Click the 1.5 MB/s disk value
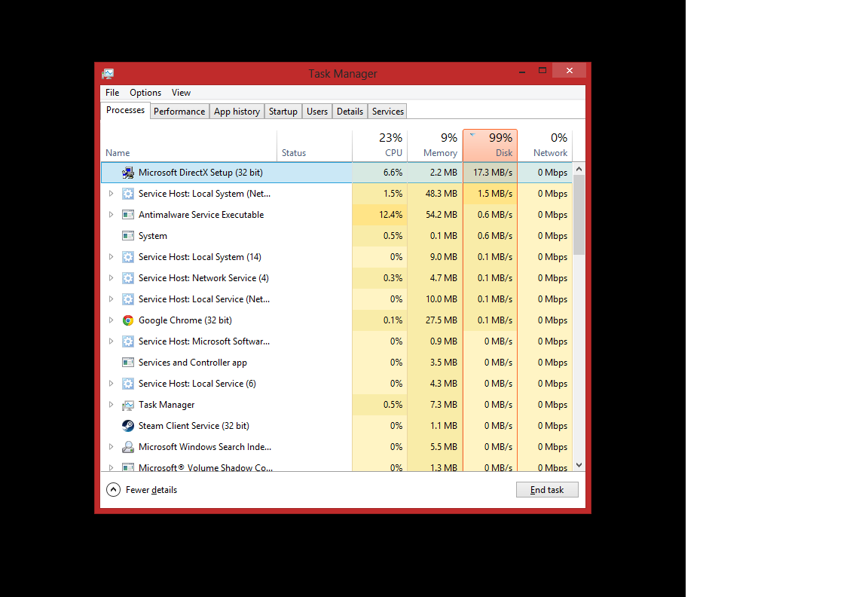The image size is (868, 597). point(495,194)
